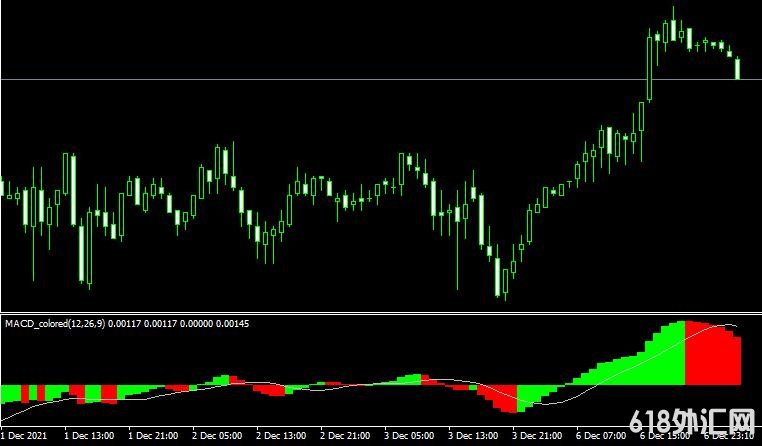This screenshot has width=762, height=446.
Task: Click the 2 Dec 05:00 time label
Action: [x=216, y=437]
